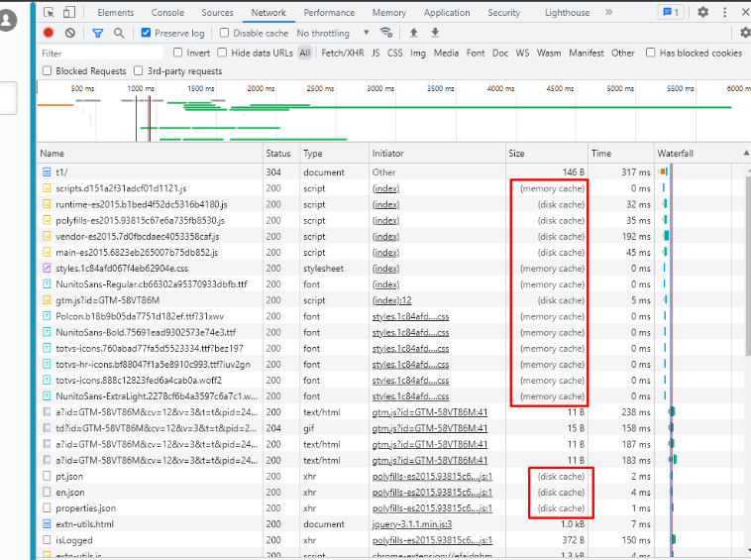
Task: Click the request list vertical scrollbar
Action: coord(748,266)
